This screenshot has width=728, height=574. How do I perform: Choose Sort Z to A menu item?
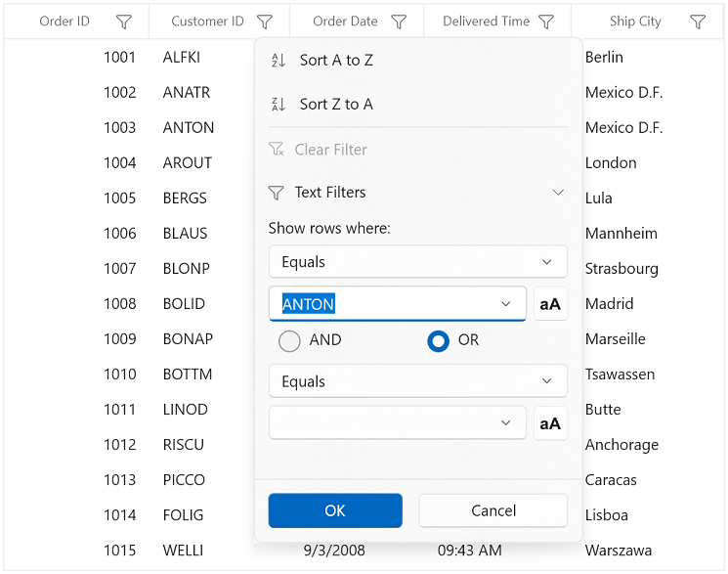[x=418, y=104]
